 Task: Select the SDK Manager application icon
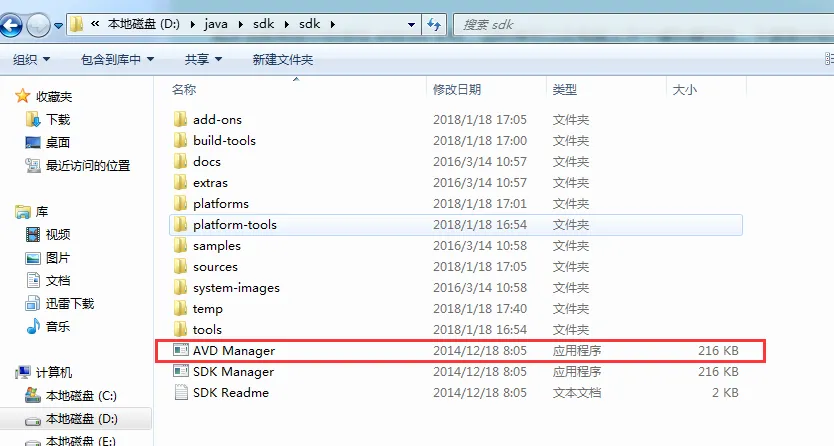(181, 371)
